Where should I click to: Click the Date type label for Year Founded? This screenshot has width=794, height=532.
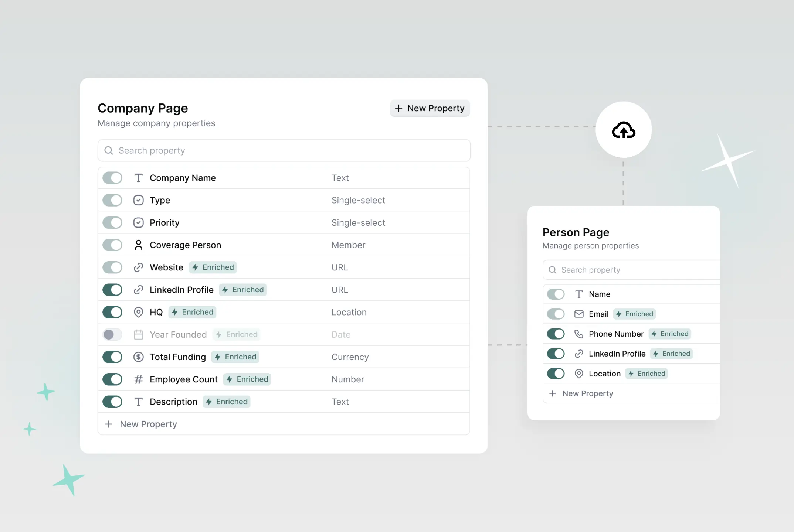341,335
